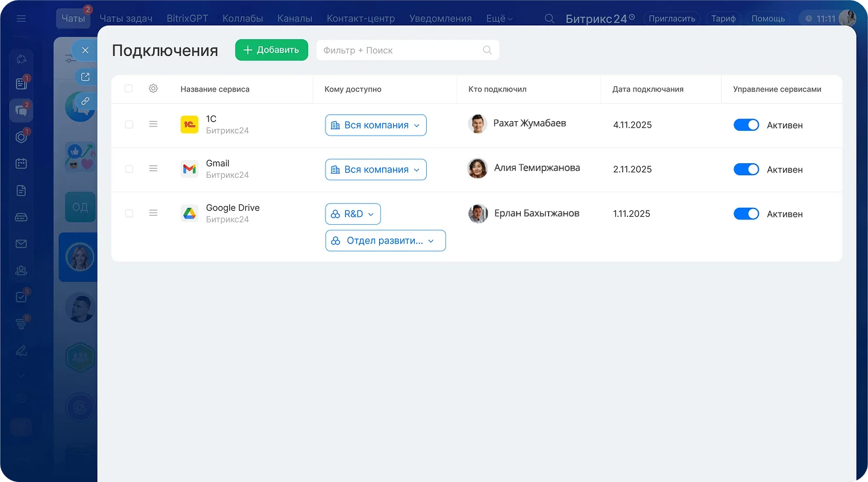Viewport: 868px width, 482px height.
Task: Open the hamburger menu at top left
Action: click(x=22, y=19)
